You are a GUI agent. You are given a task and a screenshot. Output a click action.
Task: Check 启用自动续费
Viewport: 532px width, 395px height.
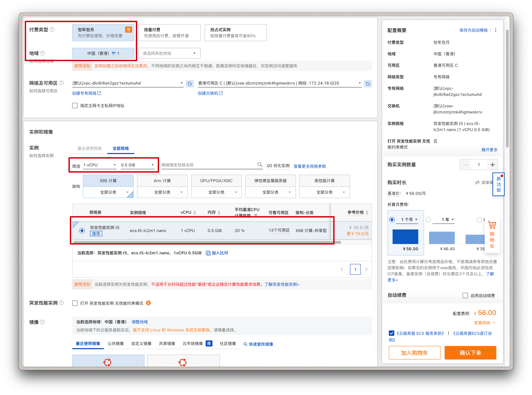click(x=465, y=296)
